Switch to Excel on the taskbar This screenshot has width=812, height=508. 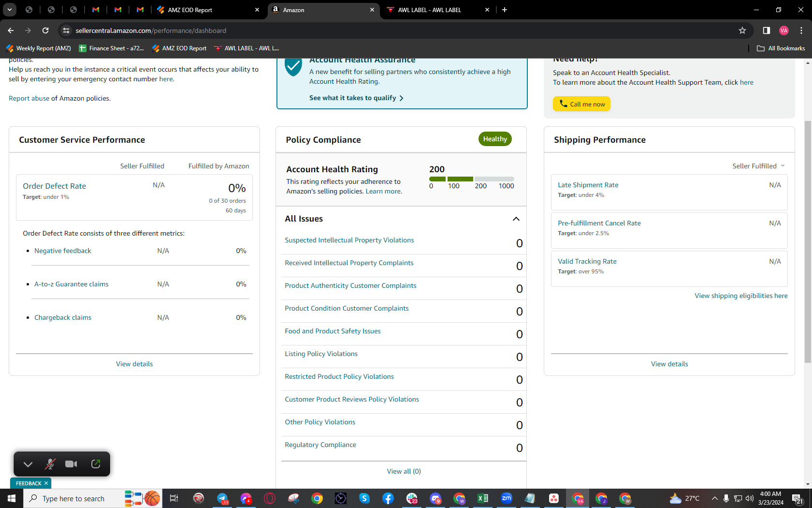tap(483, 498)
